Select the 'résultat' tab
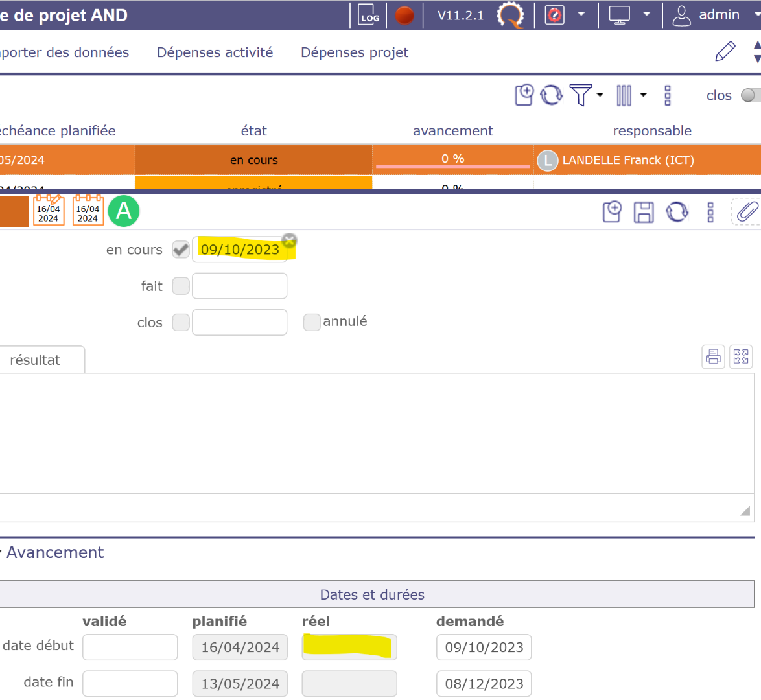 click(x=36, y=360)
